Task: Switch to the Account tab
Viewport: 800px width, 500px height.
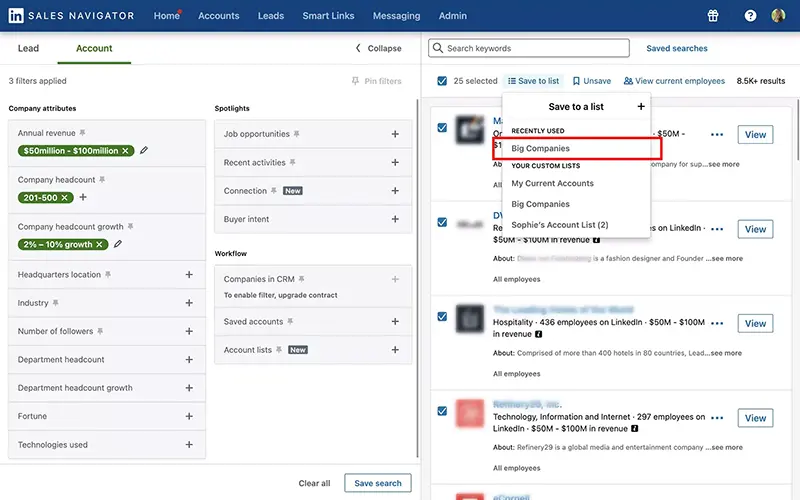Action: [94, 48]
